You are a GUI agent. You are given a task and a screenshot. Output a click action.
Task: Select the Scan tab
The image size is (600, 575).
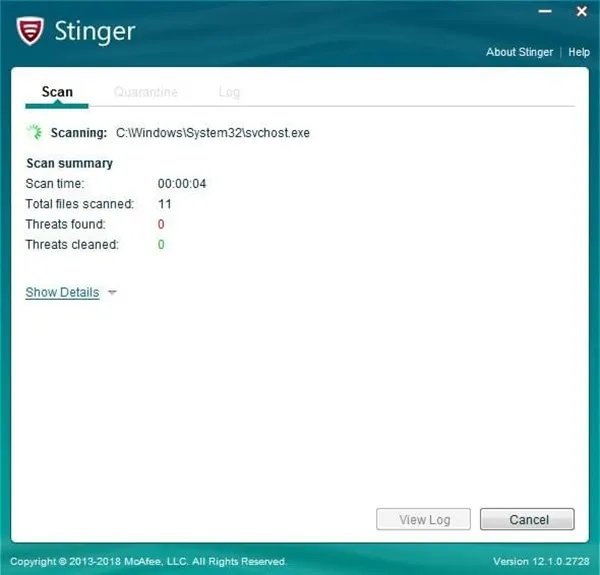[57, 92]
